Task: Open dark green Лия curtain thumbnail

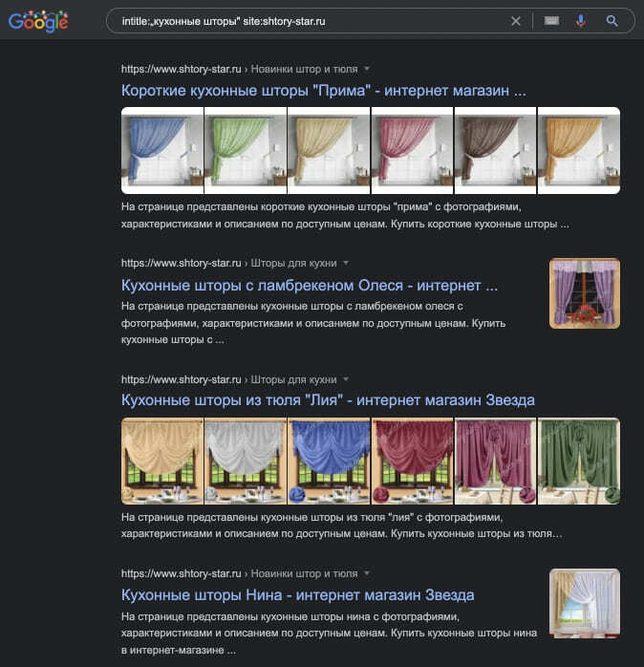Action: [x=579, y=462]
